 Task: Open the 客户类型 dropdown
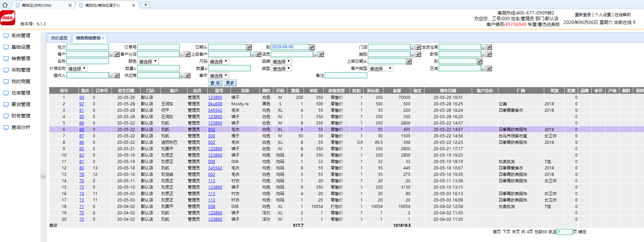tap(381, 69)
